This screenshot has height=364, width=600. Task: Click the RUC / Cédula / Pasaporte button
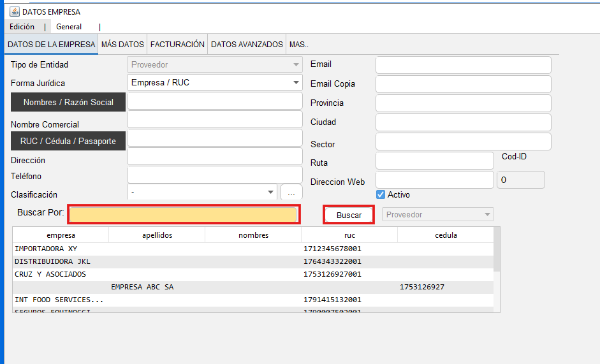[x=68, y=141]
